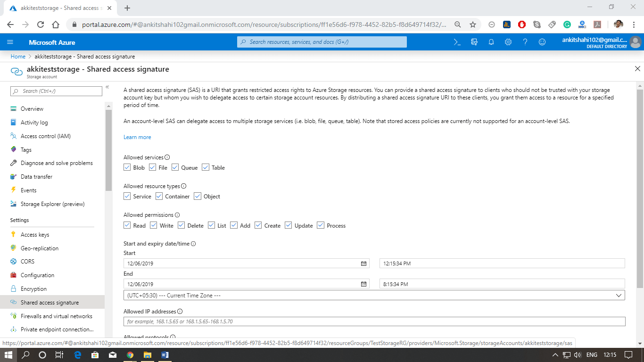Click the sidebar Search (Ctrl+/) field
The width and height of the screenshot is (644, 362).
pyautogui.click(x=56, y=91)
